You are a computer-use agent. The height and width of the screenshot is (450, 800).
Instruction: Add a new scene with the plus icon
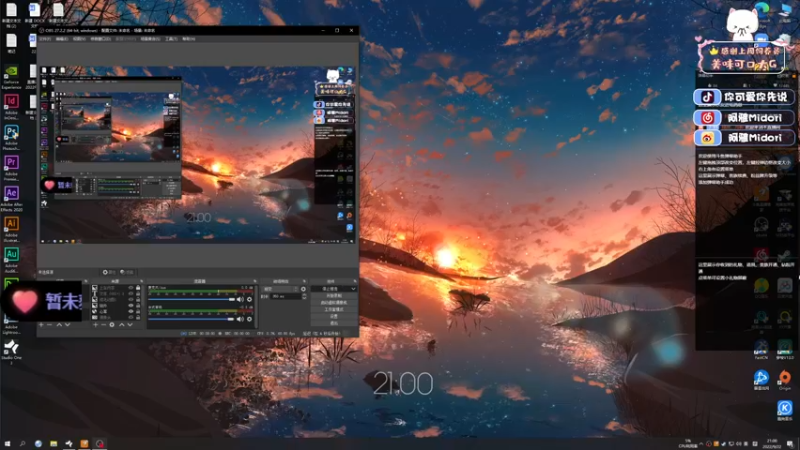pyautogui.click(x=41, y=324)
